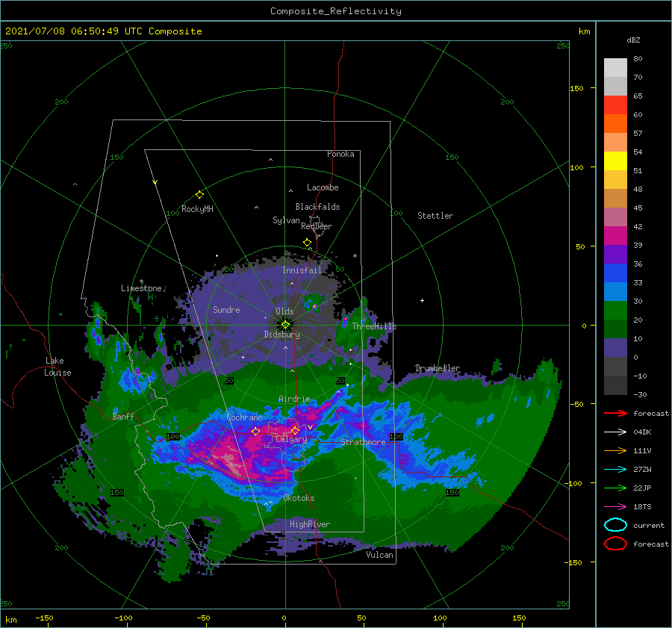
Task: Select the magenta 18TS arrow legend icon
Action: pos(615,507)
